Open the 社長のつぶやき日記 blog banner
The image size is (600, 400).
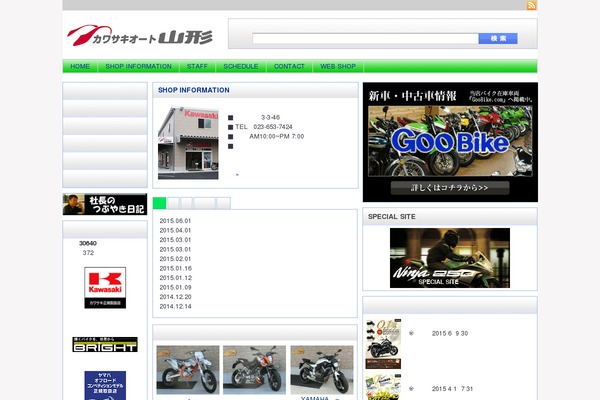pos(105,204)
